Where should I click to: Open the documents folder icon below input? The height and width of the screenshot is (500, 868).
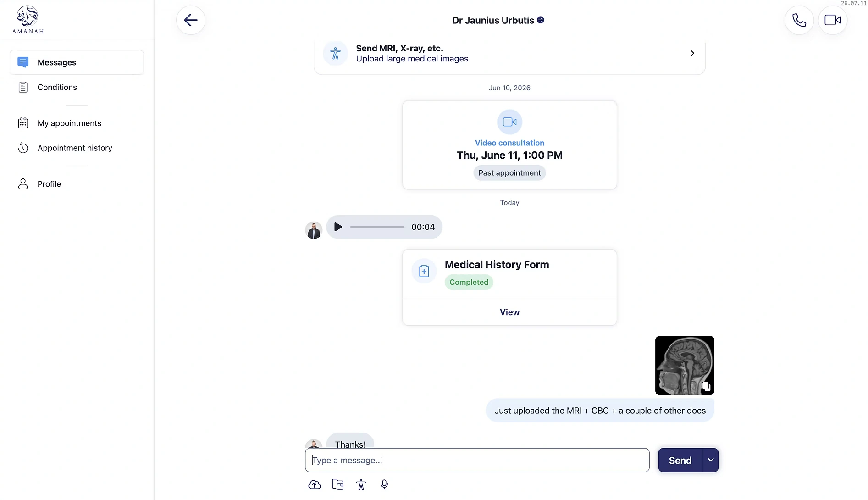point(338,484)
